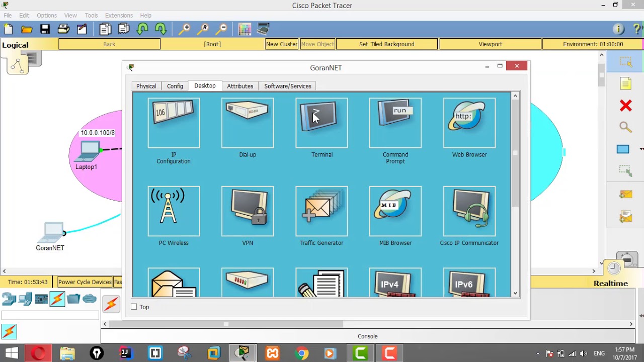Launch the Traffic Generator app
Image resolution: width=644 pixels, height=362 pixels.
(321, 211)
